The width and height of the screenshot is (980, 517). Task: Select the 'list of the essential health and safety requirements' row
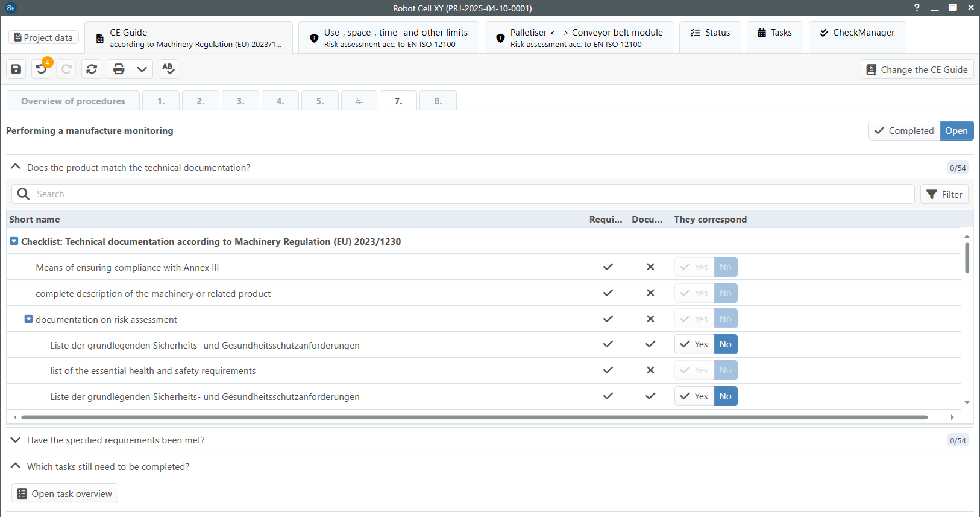pos(484,370)
